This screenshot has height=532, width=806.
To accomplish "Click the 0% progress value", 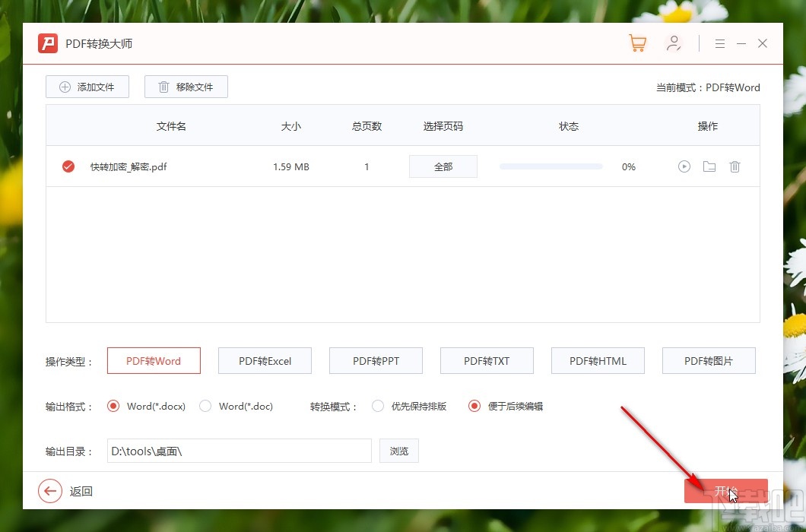I will click(x=629, y=166).
